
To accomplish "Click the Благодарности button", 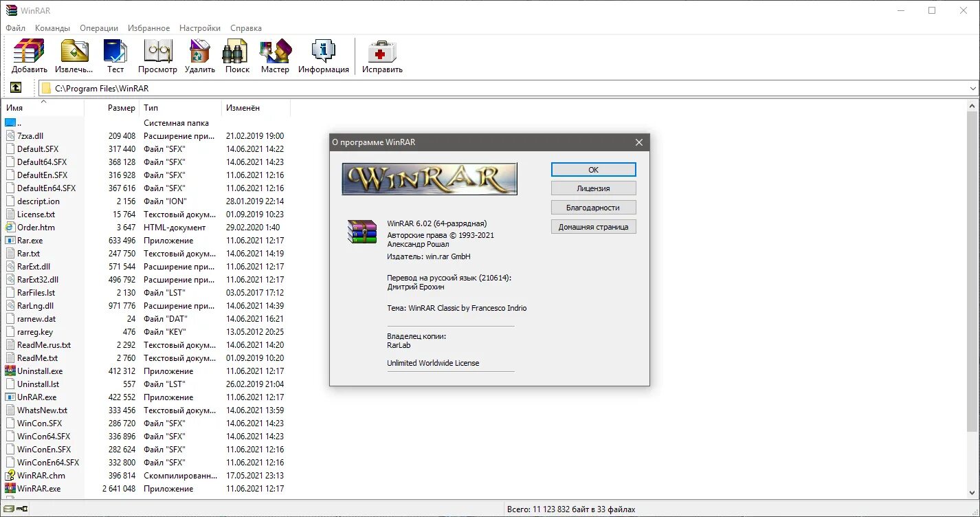I will (594, 208).
